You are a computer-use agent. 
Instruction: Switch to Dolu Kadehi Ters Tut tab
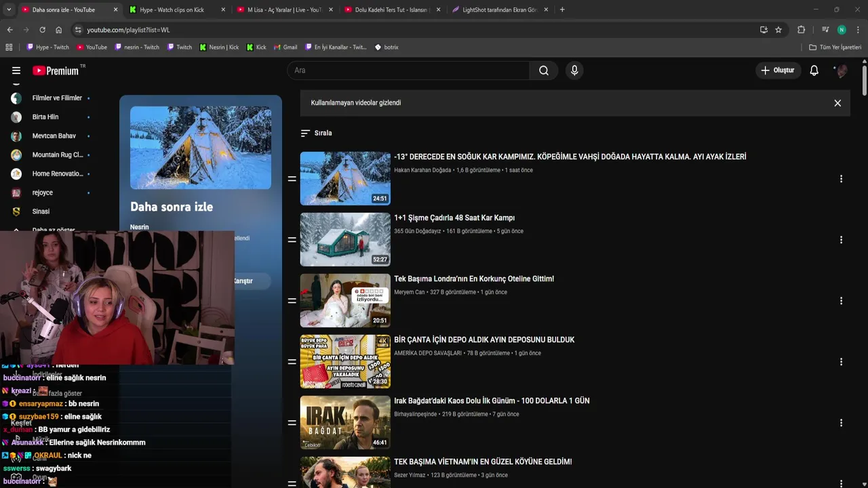tap(391, 9)
